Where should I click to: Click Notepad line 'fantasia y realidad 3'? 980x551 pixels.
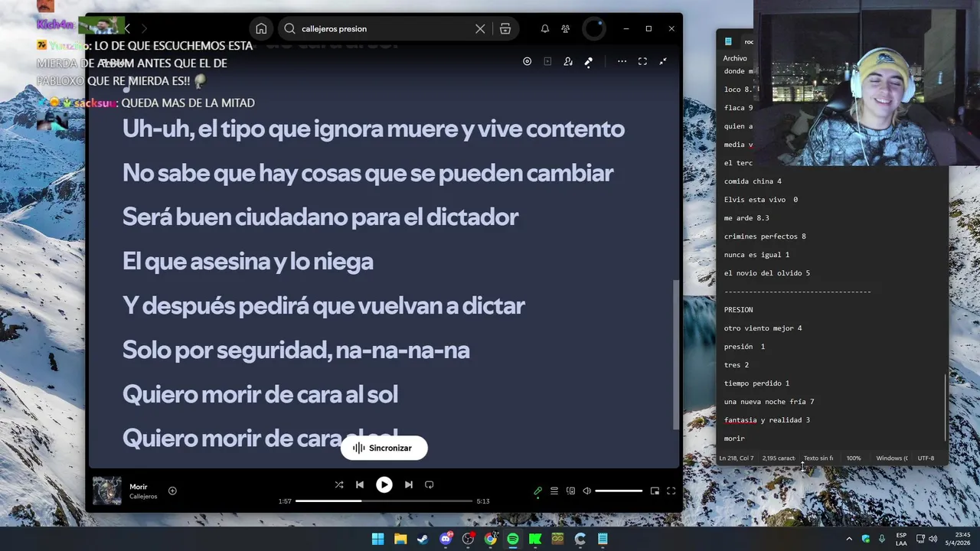click(766, 420)
